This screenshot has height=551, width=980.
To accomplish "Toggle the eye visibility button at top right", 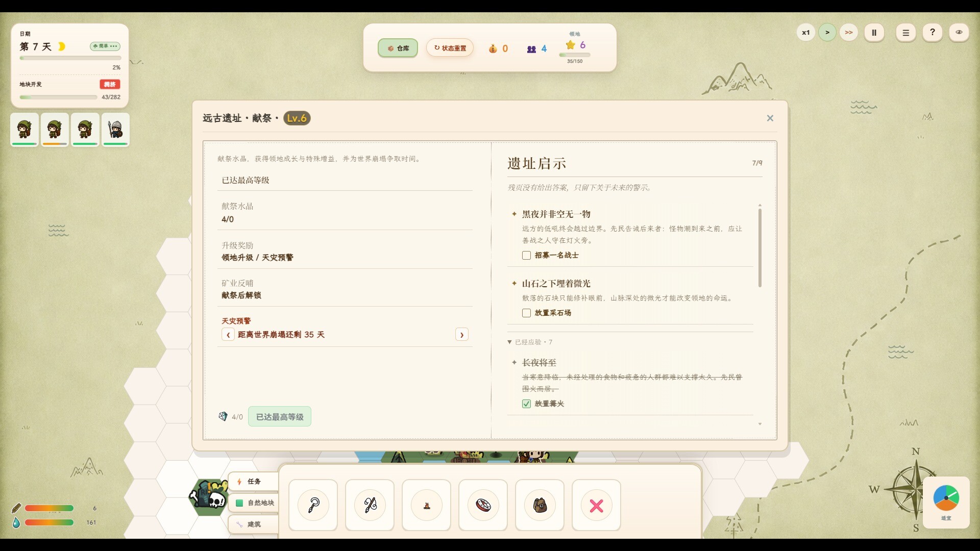I will (x=959, y=32).
